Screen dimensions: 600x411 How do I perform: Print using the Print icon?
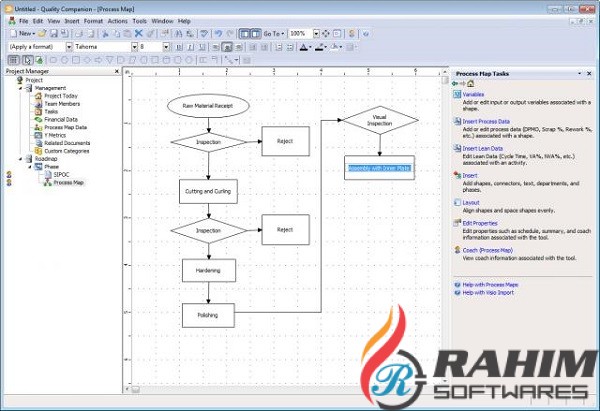[79, 34]
